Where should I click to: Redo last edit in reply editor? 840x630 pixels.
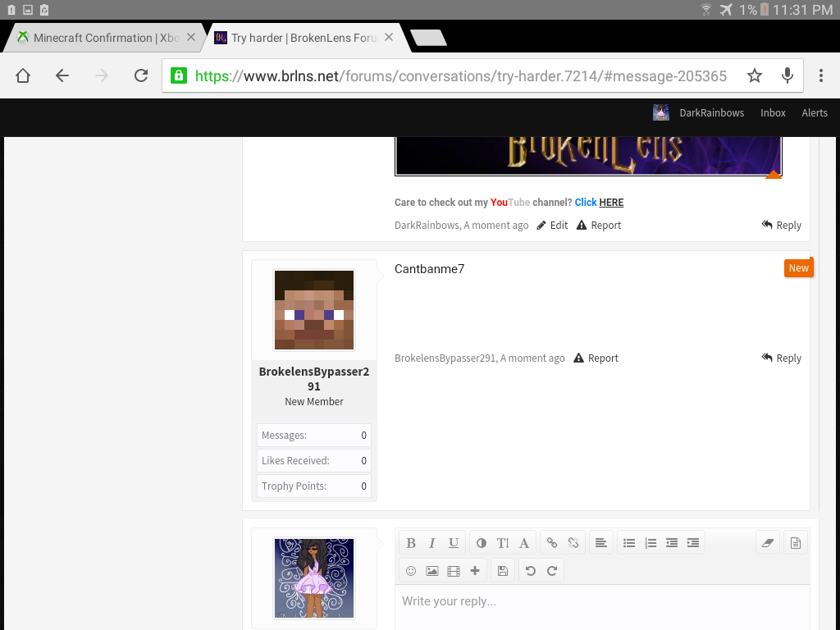point(552,571)
